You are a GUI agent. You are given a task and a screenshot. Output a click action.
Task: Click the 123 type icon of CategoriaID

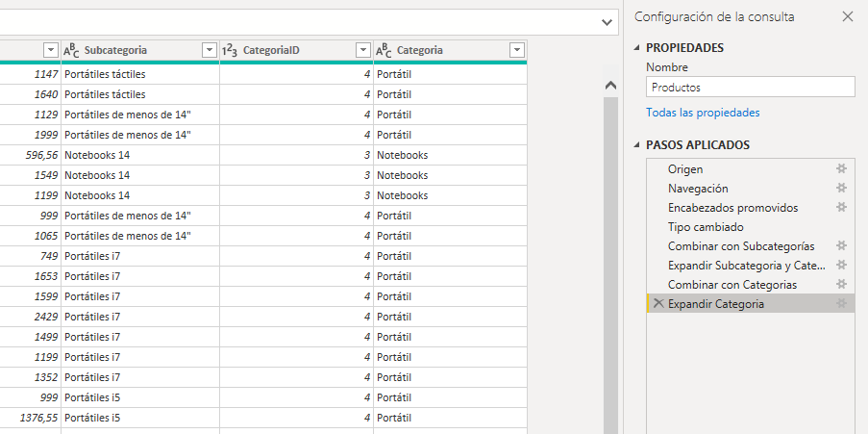click(230, 50)
